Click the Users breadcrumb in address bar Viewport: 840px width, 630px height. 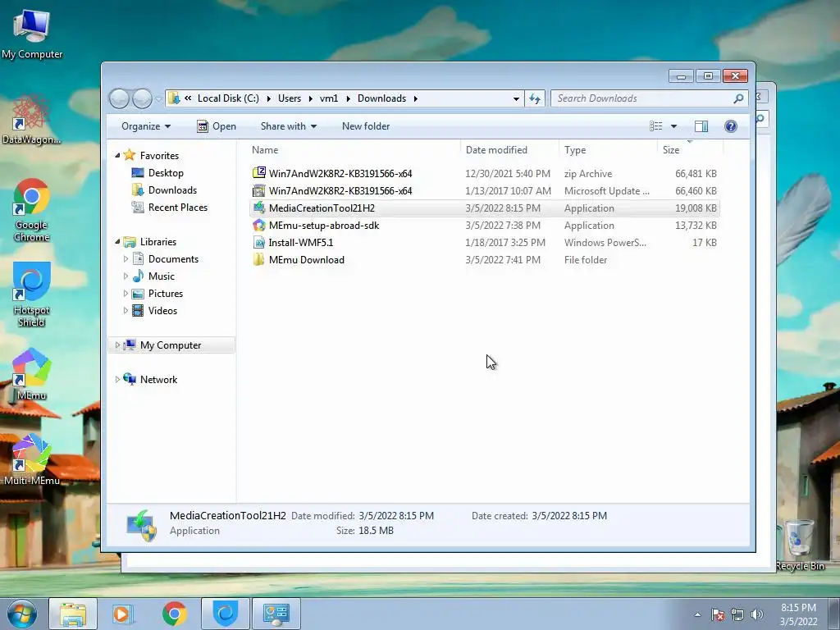point(290,98)
